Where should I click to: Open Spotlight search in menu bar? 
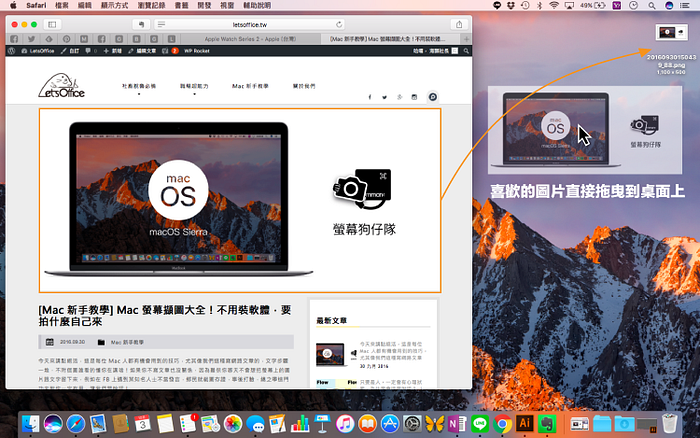pyautogui.click(x=652, y=5)
